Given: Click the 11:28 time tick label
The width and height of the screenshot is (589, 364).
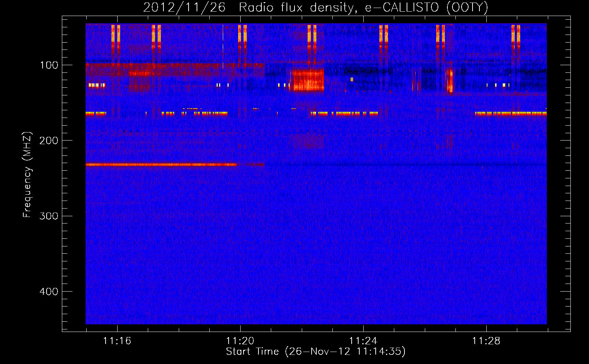Looking at the screenshot, I should (486, 341).
